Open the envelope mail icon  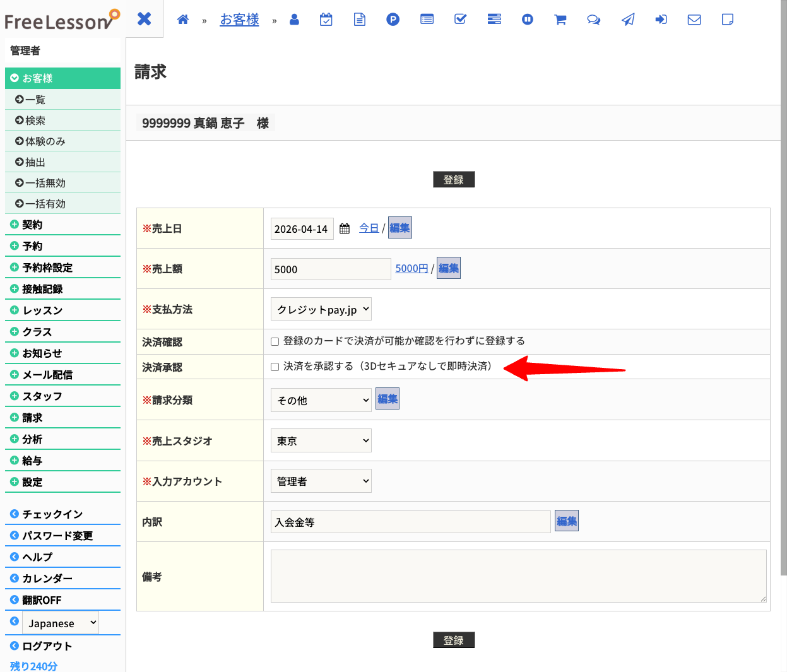click(694, 20)
